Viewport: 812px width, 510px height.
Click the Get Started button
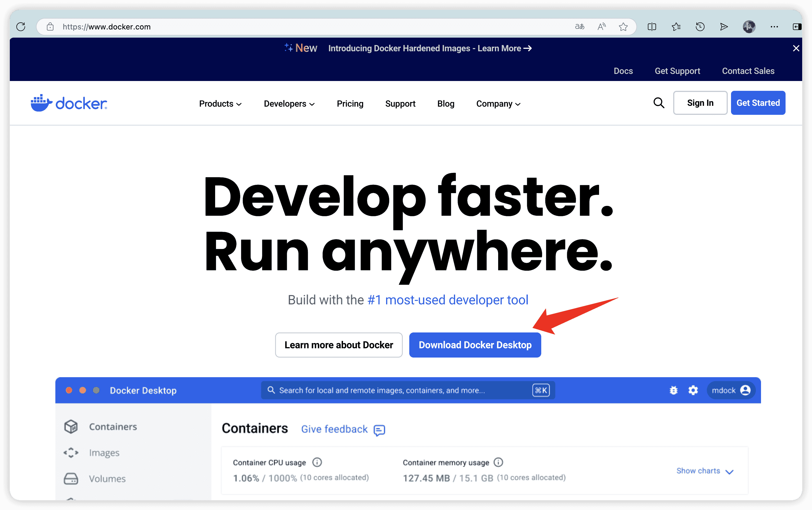(x=758, y=103)
